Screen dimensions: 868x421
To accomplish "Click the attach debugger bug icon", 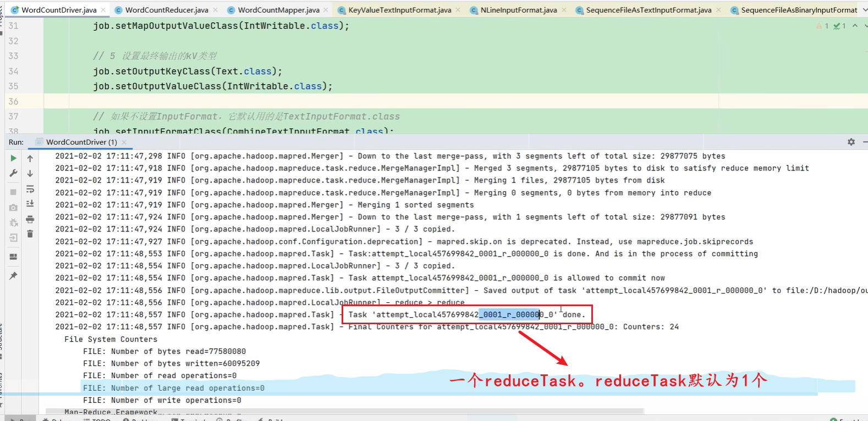I will (x=13, y=223).
